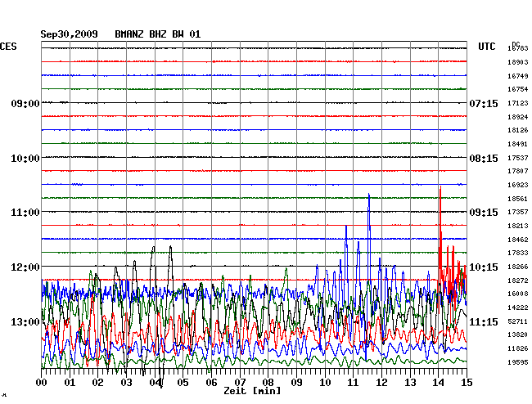Click the "09" minute axis label
532x404 pixels.
point(296,383)
